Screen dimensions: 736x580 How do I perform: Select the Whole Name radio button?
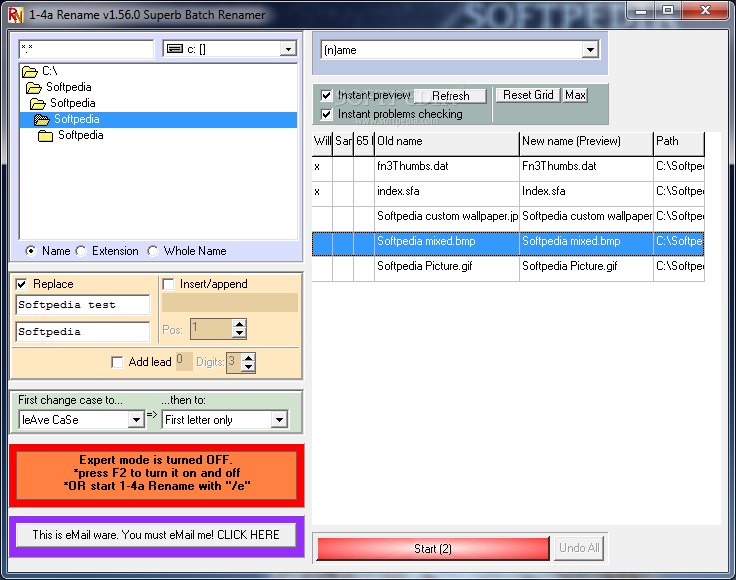coord(153,251)
